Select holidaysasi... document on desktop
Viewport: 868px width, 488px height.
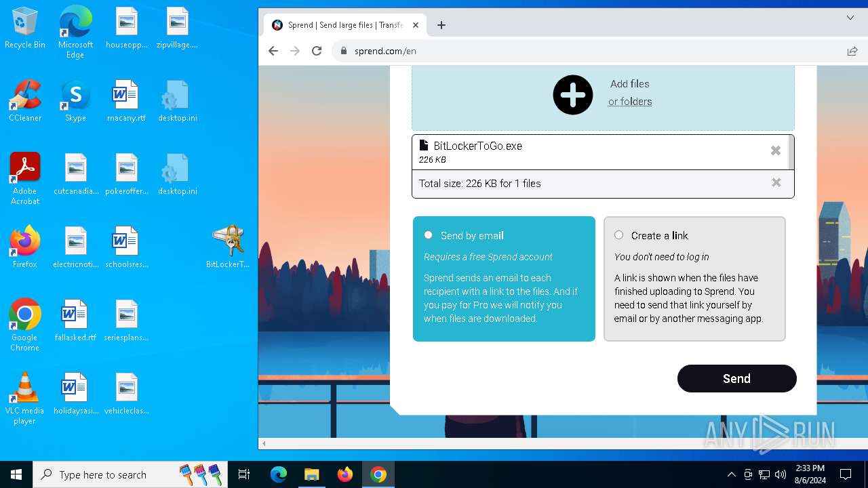pos(76,393)
